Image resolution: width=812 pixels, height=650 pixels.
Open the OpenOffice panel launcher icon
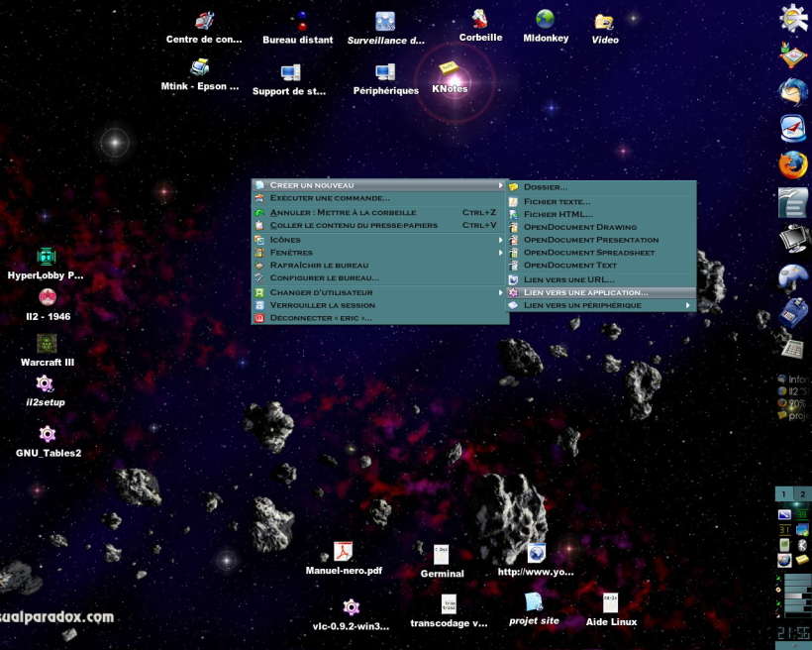793,203
